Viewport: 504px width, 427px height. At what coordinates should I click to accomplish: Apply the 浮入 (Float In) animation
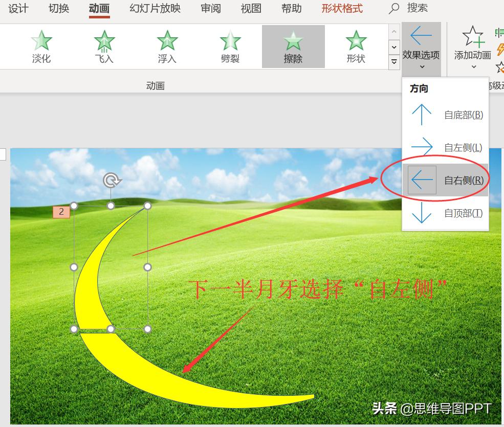point(167,46)
